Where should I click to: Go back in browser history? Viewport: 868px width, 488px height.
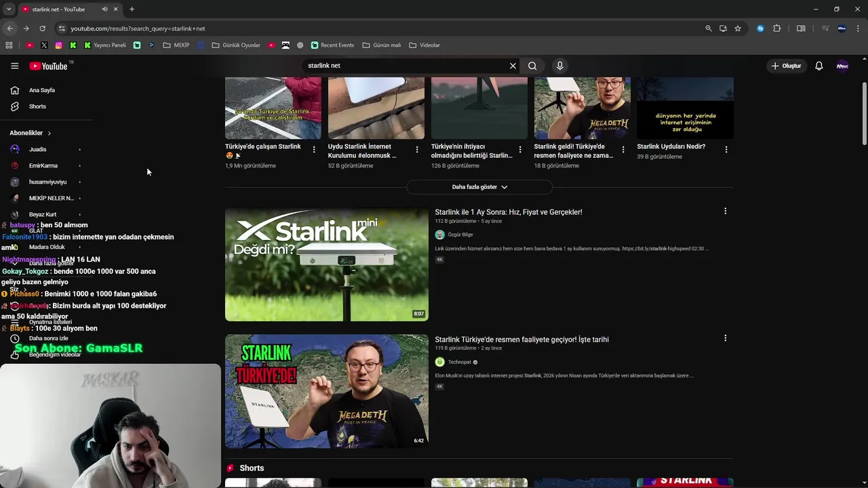click(9, 28)
